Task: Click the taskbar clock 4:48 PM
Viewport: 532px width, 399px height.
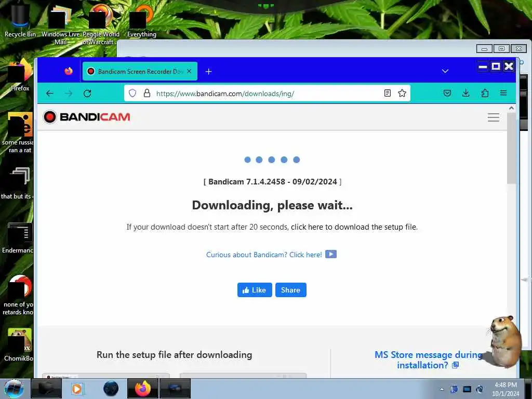Action: pyautogui.click(x=506, y=389)
